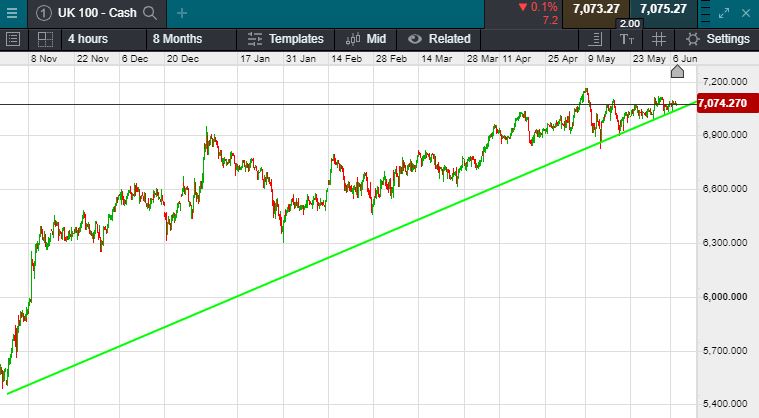
Task: Open the list panel icon in toolbar
Action: 13,39
